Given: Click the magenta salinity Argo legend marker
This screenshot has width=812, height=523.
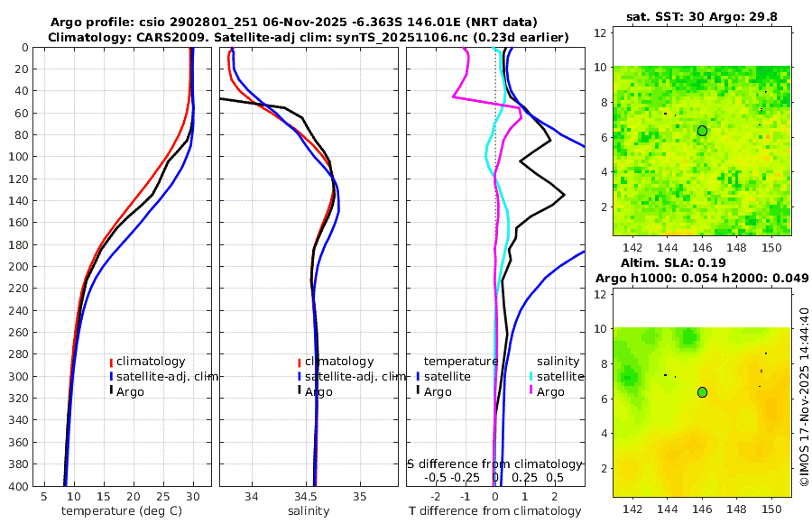Looking at the screenshot, I should click(531, 391).
